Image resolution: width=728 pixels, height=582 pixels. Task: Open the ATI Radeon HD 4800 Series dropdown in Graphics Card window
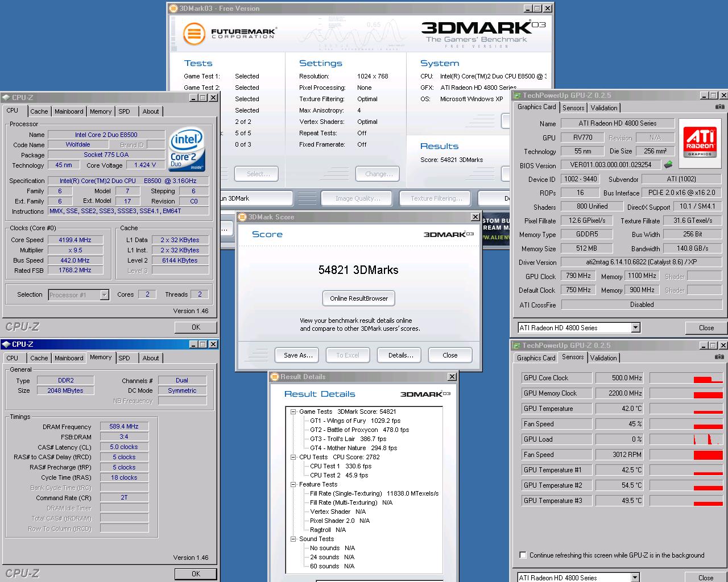click(x=636, y=327)
